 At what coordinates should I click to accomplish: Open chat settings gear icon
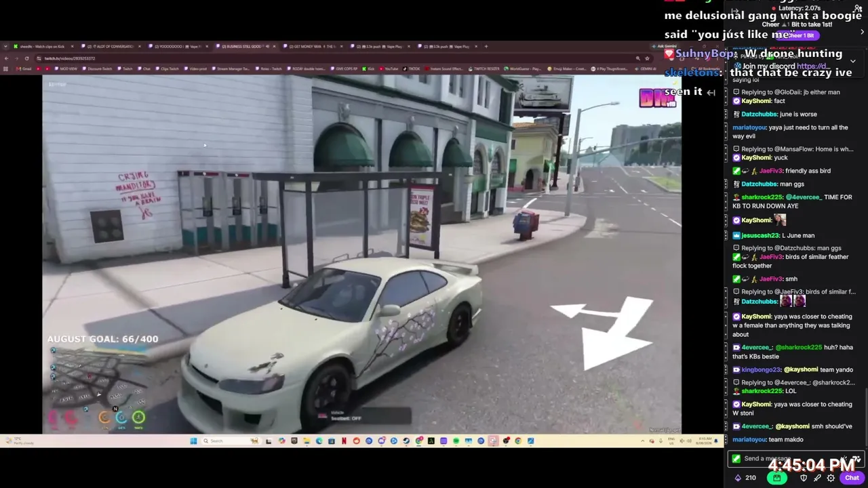coord(831,478)
